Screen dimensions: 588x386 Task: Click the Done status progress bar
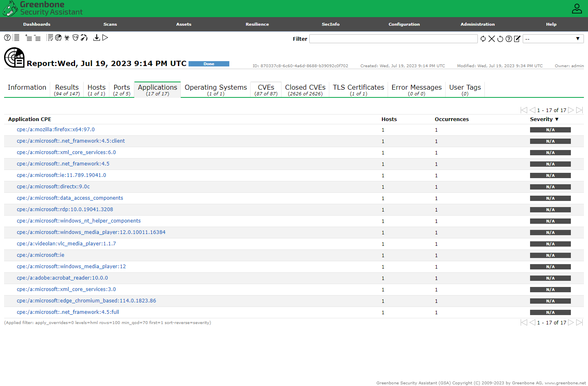(209, 64)
